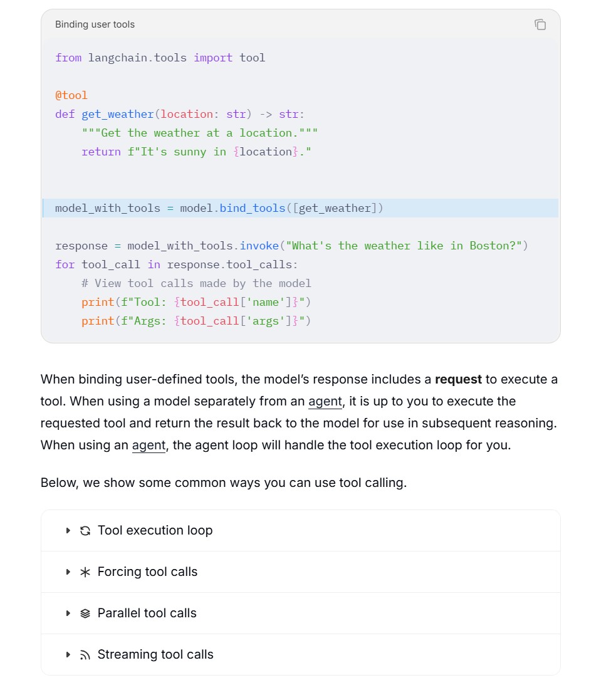Expand the Forcing tool calls disclosure arrow
This screenshot has height=700, width=611.
(x=68, y=572)
